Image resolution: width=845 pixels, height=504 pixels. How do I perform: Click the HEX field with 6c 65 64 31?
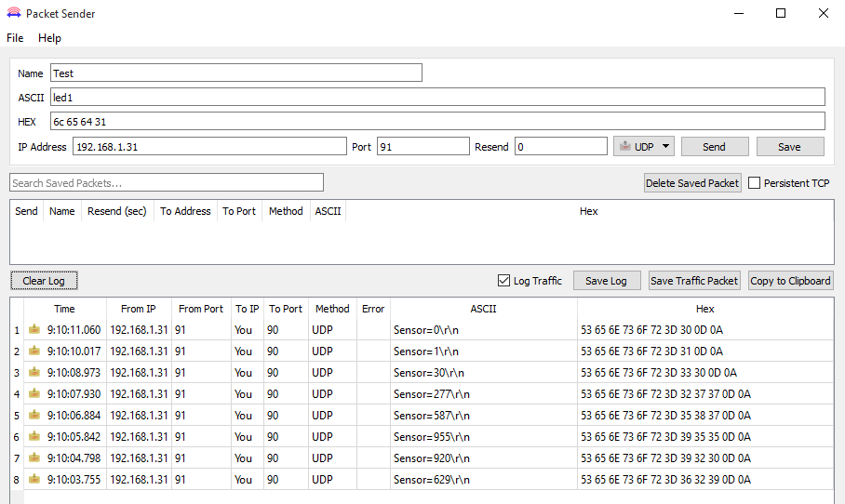pos(437,121)
